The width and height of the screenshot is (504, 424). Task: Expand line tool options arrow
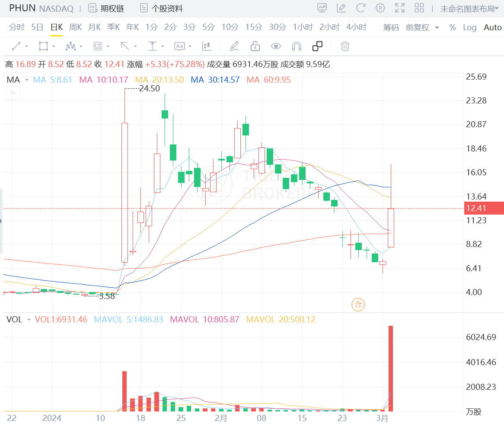click(x=26, y=46)
